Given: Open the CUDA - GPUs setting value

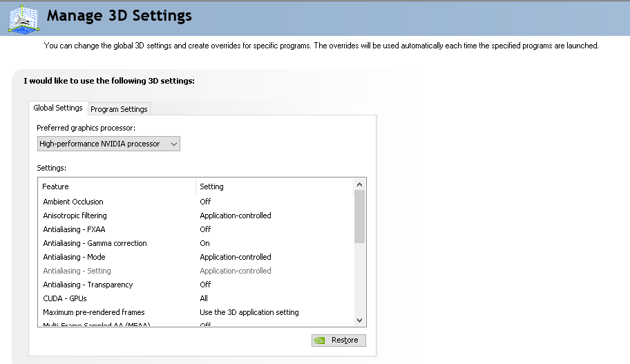Looking at the screenshot, I should pos(204,298).
